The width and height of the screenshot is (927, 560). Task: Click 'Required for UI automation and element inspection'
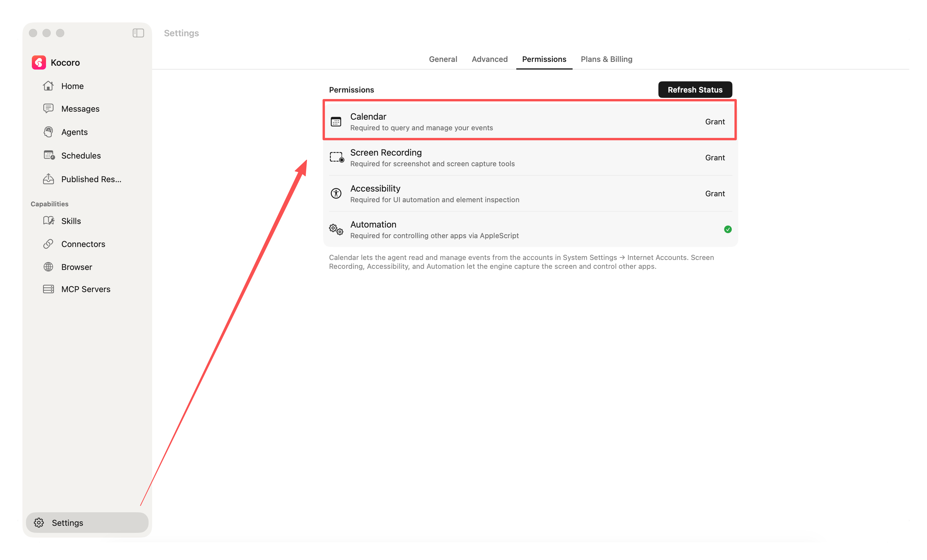click(x=435, y=200)
